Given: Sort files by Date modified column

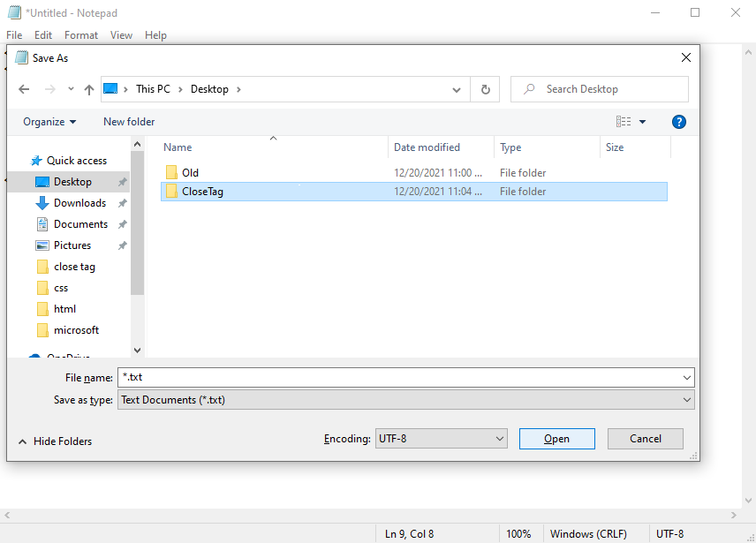Looking at the screenshot, I should (x=427, y=147).
